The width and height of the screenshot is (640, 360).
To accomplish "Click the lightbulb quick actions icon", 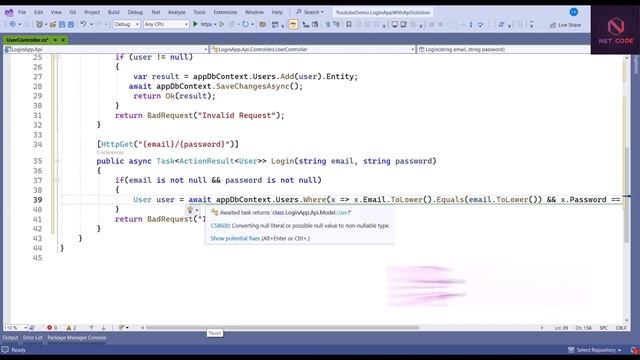I will 190,210.
